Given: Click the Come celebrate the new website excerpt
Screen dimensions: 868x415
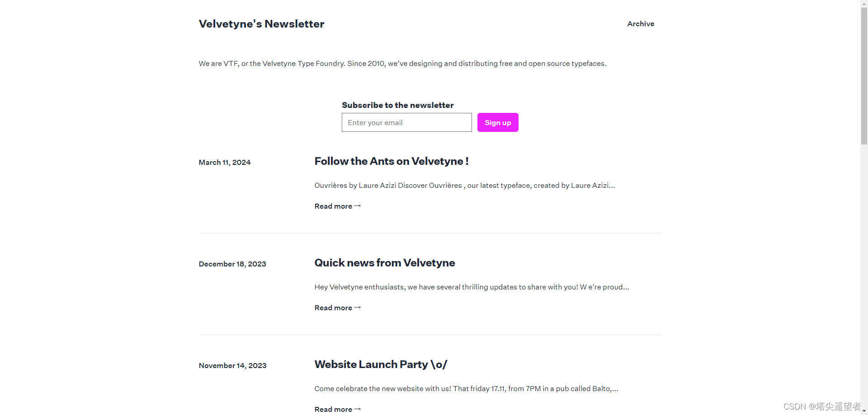Looking at the screenshot, I should [x=466, y=388].
